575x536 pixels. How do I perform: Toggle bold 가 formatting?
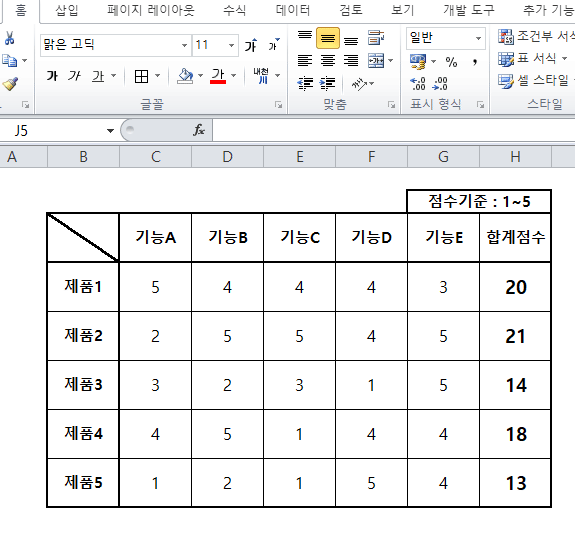click(52, 76)
